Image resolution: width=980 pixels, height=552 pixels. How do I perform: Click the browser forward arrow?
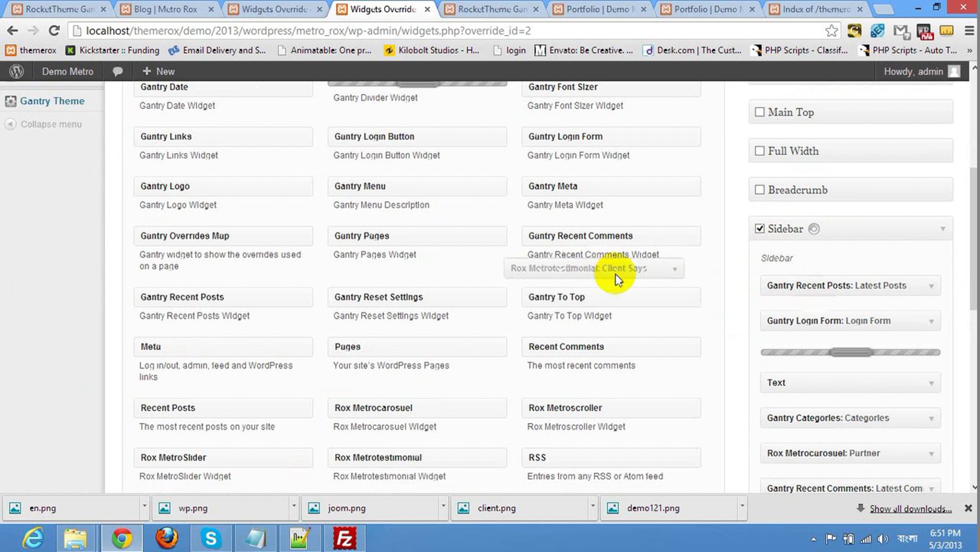tap(33, 31)
